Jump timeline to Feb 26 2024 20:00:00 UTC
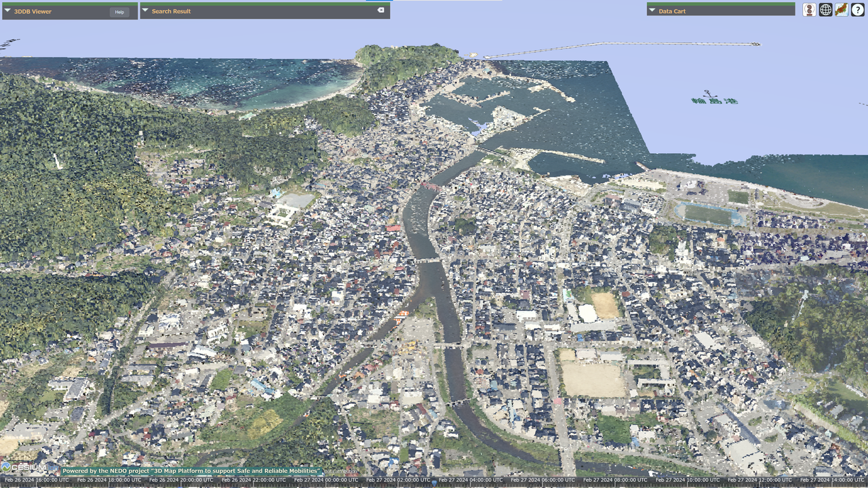 click(x=181, y=480)
